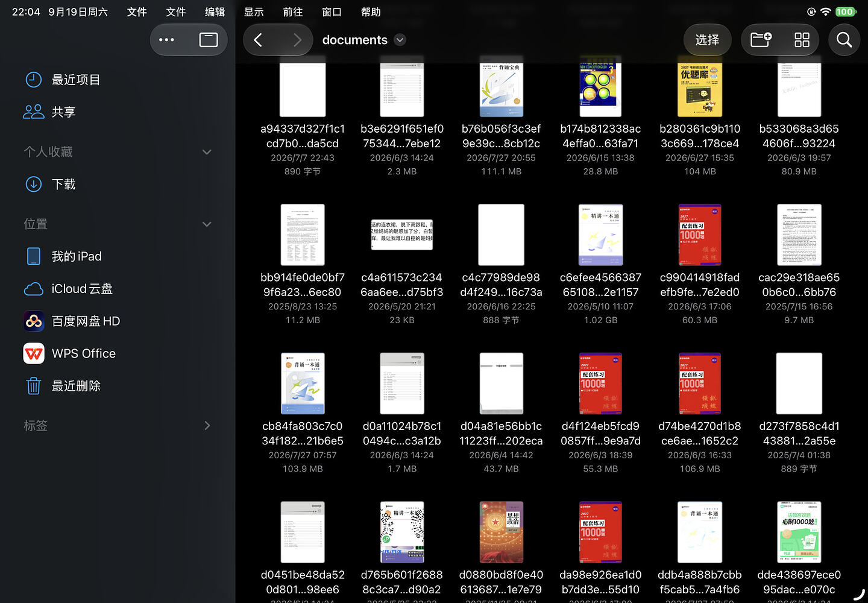
Task: Tap the 选择 button
Action: (707, 40)
